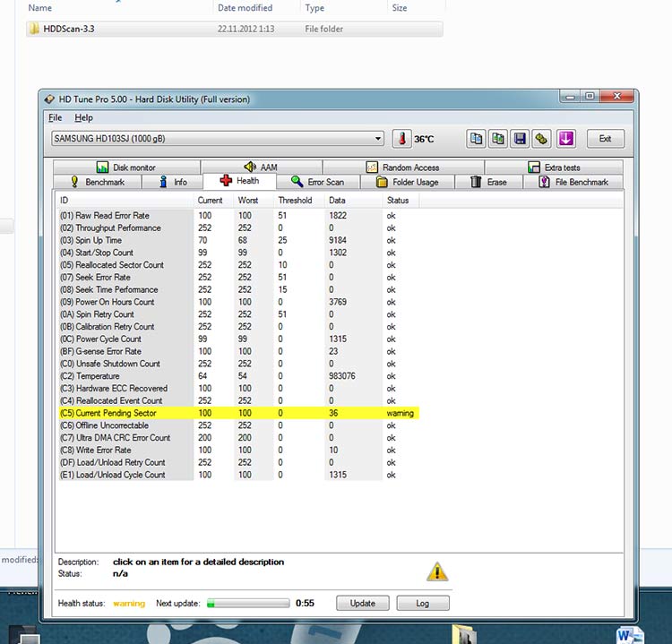Click the purple down-arrow icon

coord(564,139)
